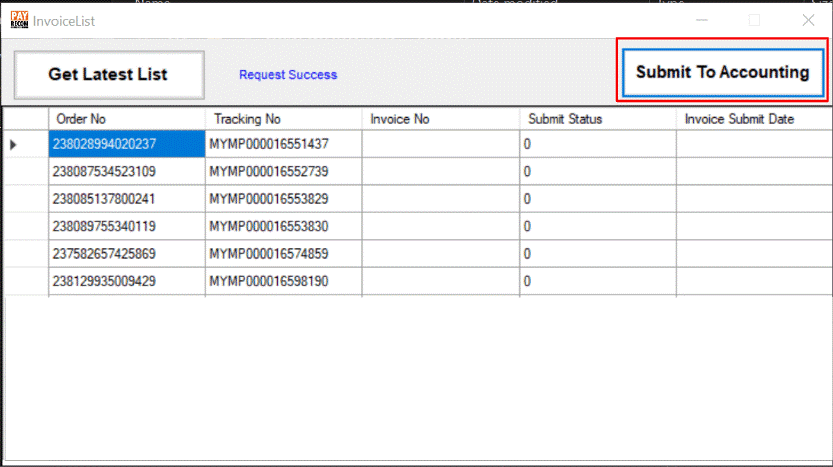Select order number 238089755340119 cell
This screenshot has height=467, width=833.
point(126,226)
